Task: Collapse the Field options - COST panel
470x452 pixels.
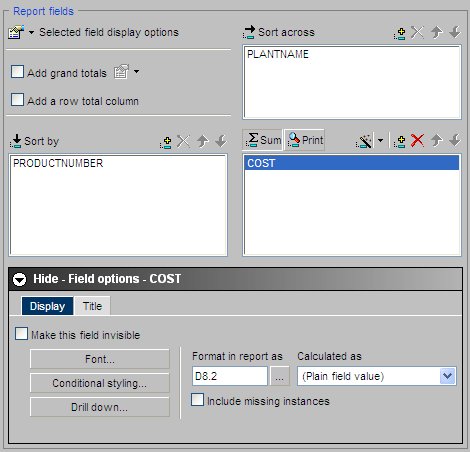Action: 19,279
